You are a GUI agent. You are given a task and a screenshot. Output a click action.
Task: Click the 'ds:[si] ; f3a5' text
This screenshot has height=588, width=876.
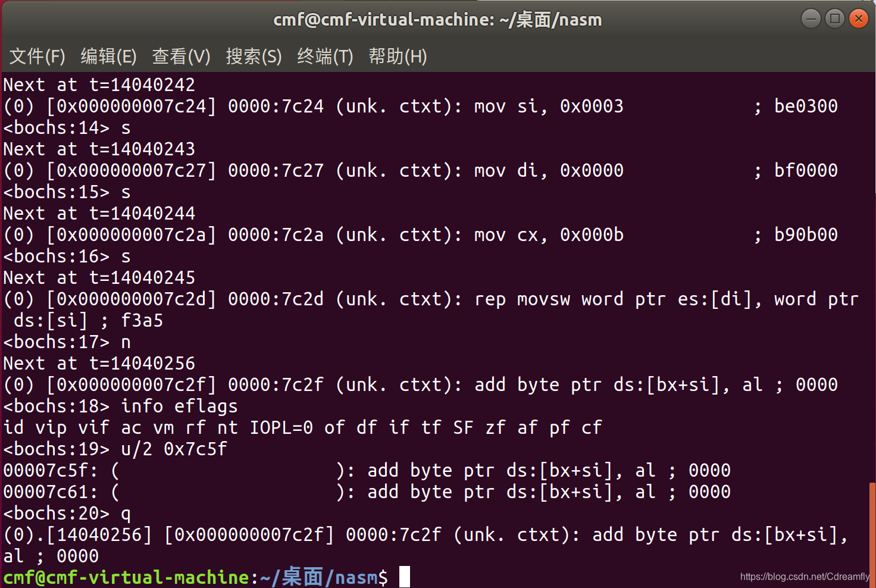[88, 320]
